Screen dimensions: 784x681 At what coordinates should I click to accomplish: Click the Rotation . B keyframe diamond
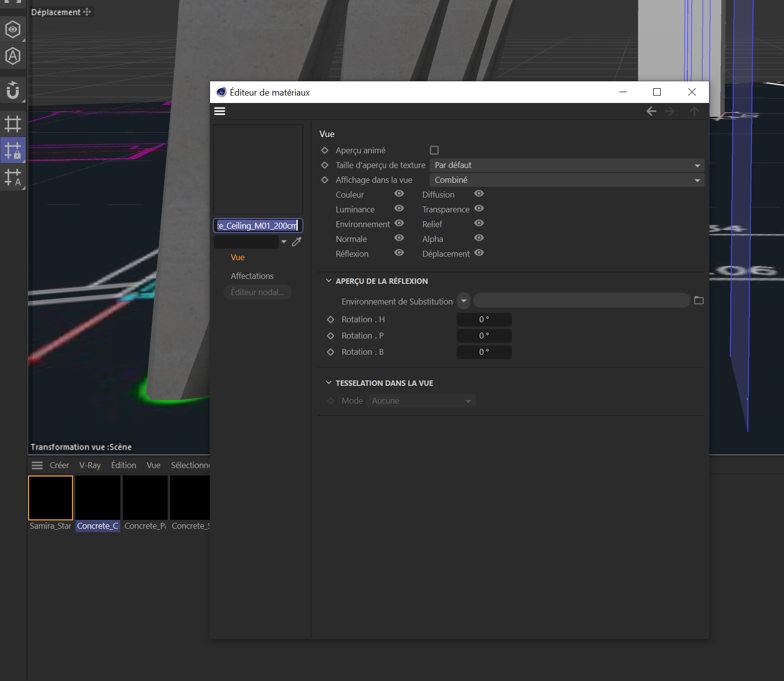point(330,352)
